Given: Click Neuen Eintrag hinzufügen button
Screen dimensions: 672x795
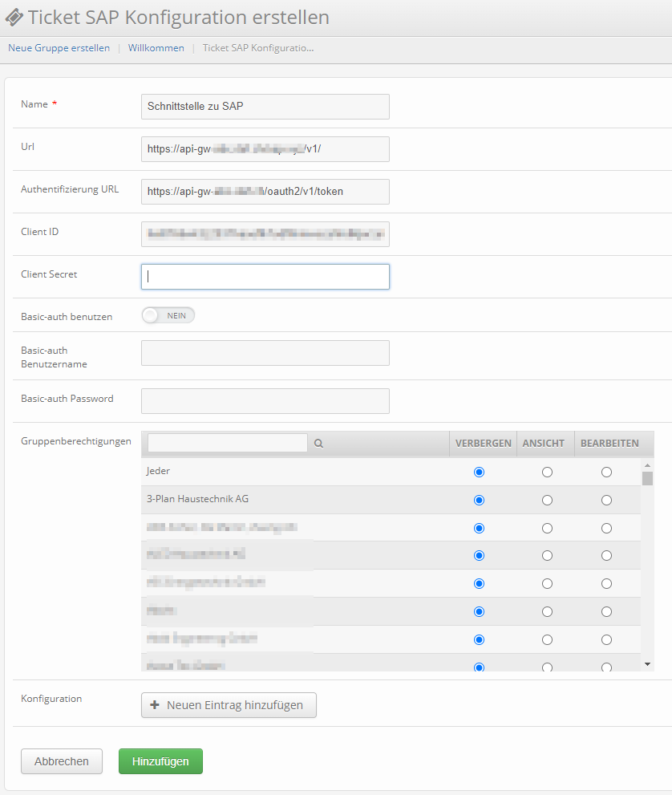Looking at the screenshot, I should point(229,705).
